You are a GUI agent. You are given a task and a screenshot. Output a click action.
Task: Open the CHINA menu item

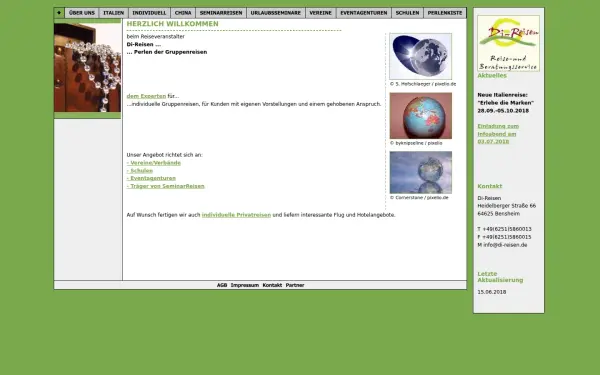(183, 13)
